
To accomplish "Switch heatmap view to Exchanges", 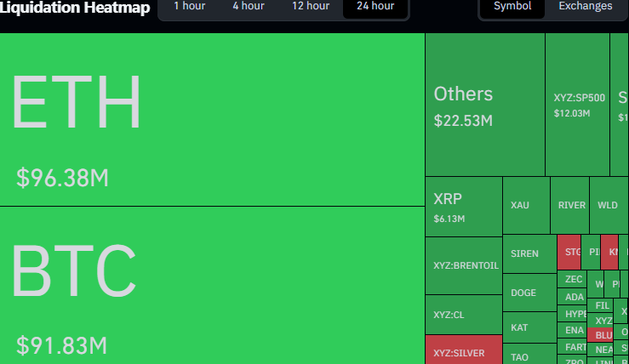I will tap(585, 7).
